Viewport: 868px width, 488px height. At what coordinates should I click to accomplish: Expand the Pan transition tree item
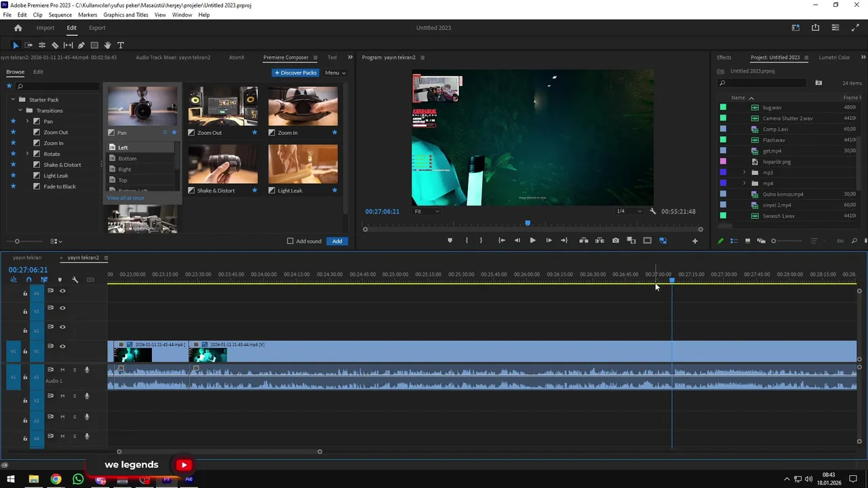tap(27, 121)
